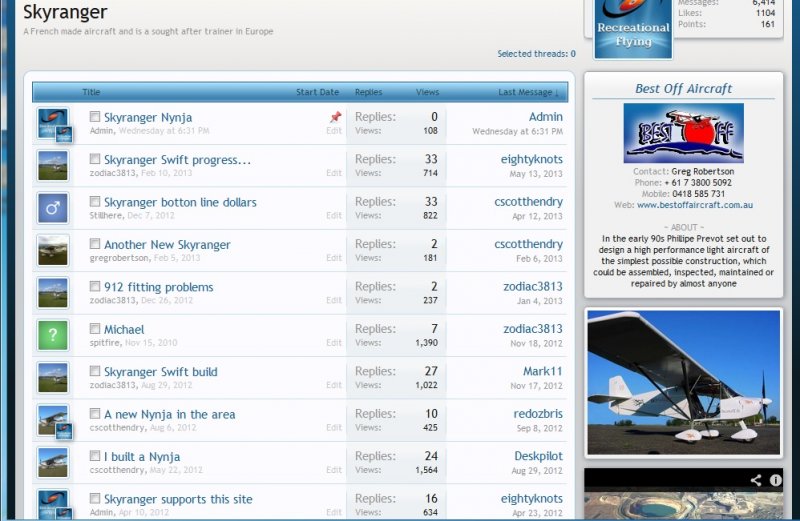Viewport: 800px width, 521px height.
Task: Tick checkbox for A new Nynja in the area
Action: click(x=95, y=413)
